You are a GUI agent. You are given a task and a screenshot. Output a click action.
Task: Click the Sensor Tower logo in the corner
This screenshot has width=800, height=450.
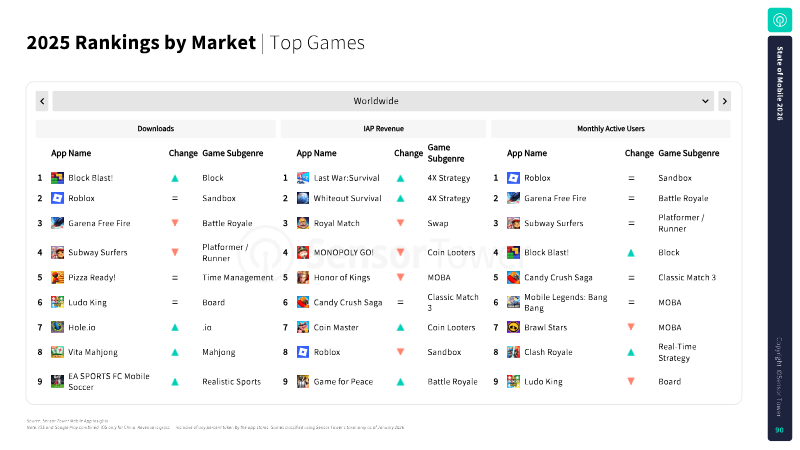[x=778, y=19]
